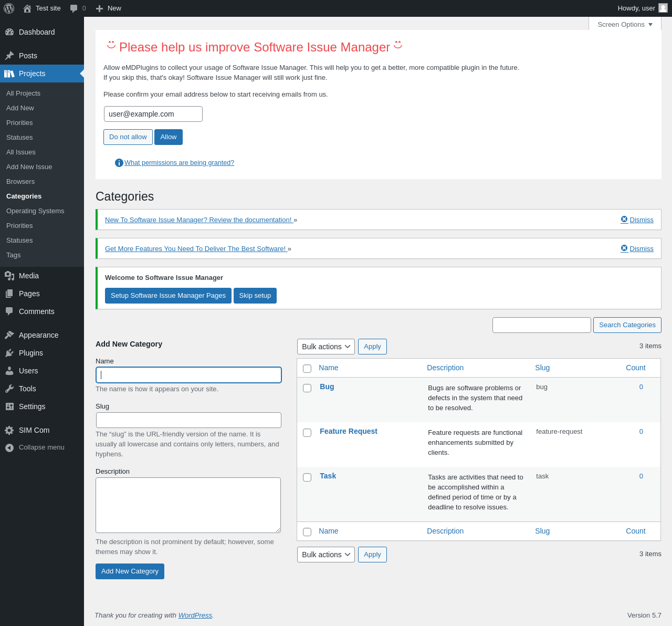Open the Feature Request category link
The height and width of the screenshot is (626, 672).
pyautogui.click(x=349, y=431)
